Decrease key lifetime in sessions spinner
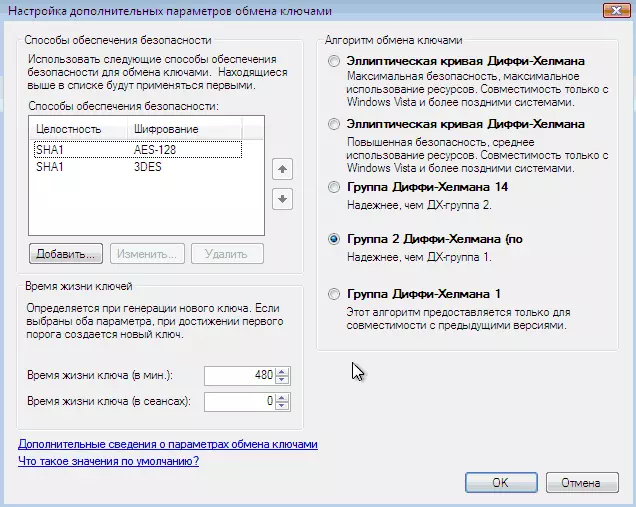Viewport: 636px width, 507px height. (282, 406)
